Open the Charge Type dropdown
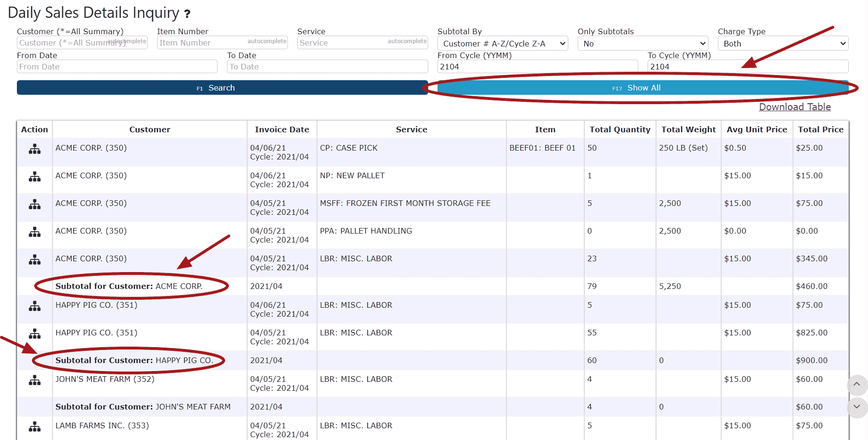This screenshot has width=868, height=440. click(x=783, y=44)
